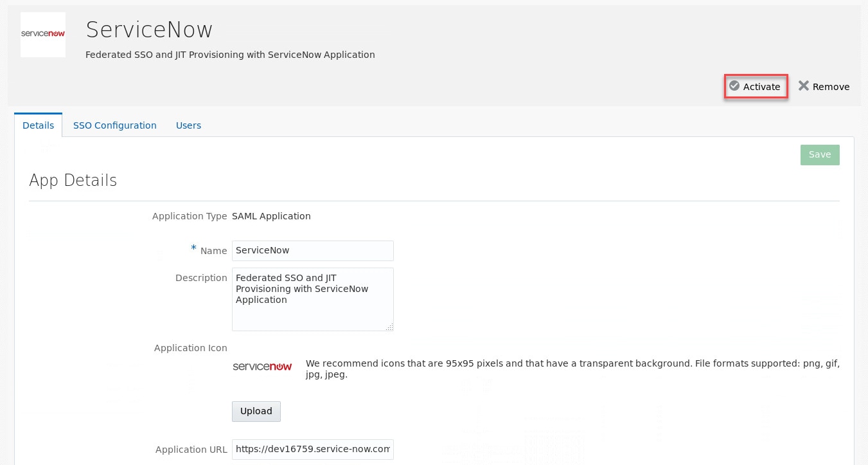This screenshot has height=465, width=868.
Task: Switch to the SSO Configuration tab
Action: point(115,125)
